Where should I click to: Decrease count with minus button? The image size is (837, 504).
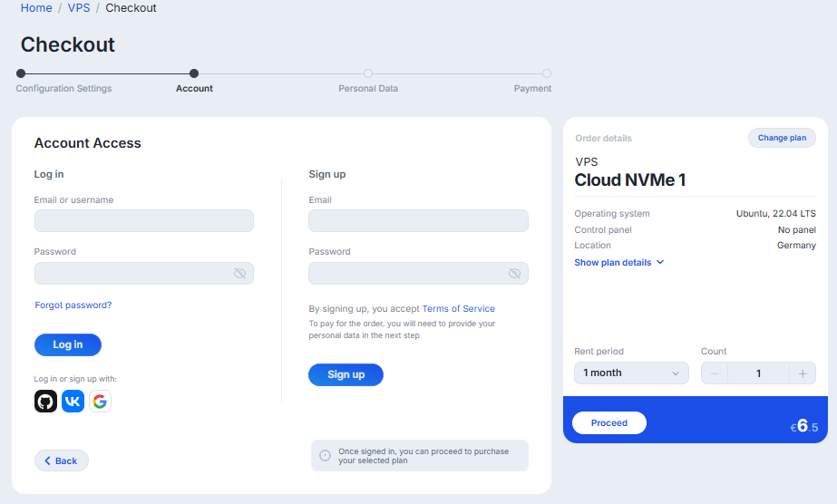click(x=715, y=373)
